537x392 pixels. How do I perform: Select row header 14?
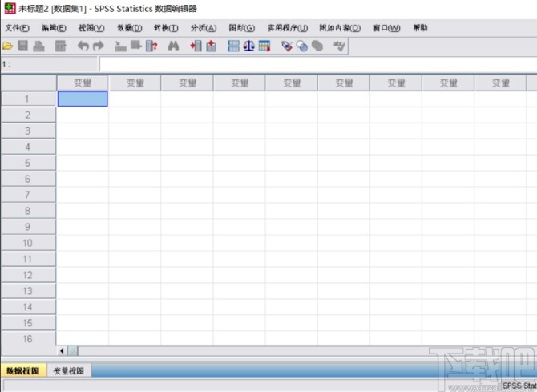pos(28,307)
